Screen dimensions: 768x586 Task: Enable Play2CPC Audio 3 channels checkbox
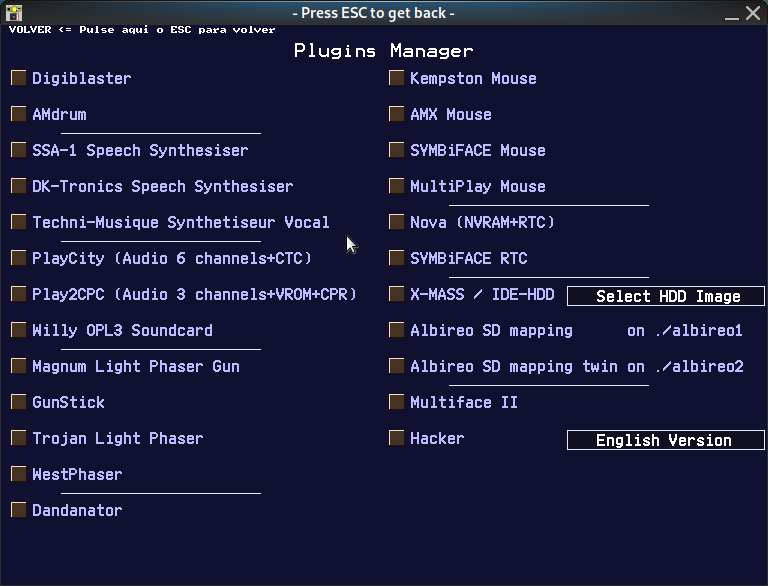[x=19, y=294]
